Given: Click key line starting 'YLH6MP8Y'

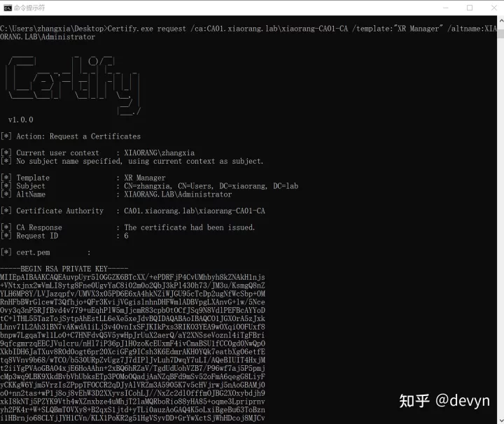Looking at the screenshot, I should [132, 294].
